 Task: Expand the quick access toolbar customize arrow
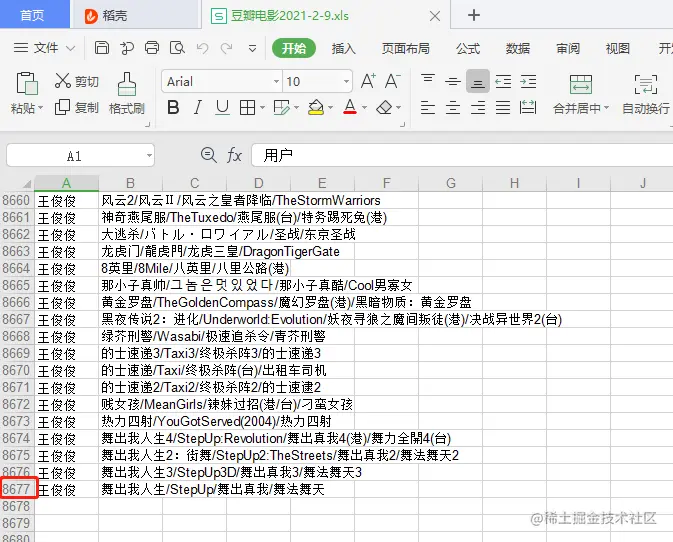click(x=252, y=48)
